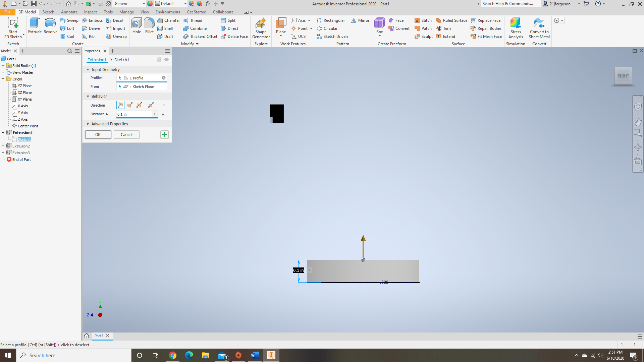
Task: Collapse the Input Geometry section
Action: pyautogui.click(x=88, y=70)
